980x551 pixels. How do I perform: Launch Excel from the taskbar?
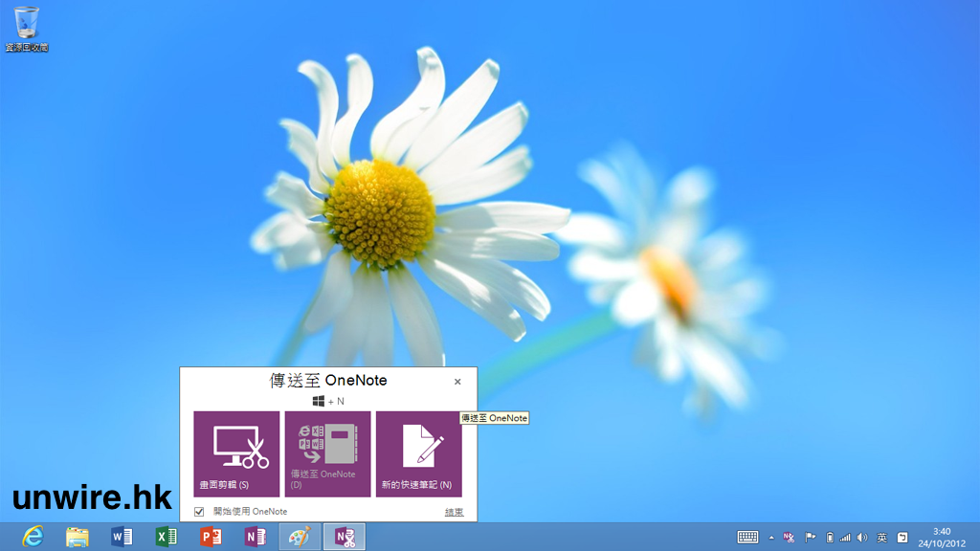coord(167,537)
